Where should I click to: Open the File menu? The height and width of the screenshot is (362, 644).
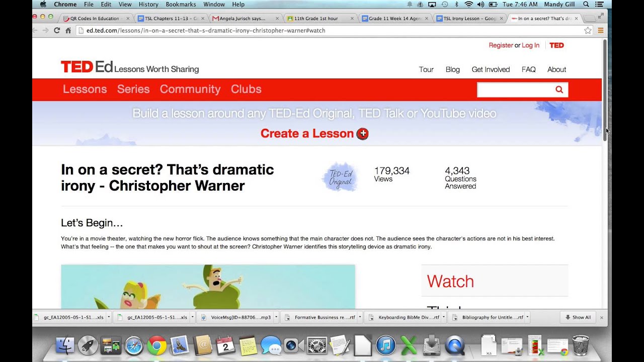pyautogui.click(x=89, y=4)
